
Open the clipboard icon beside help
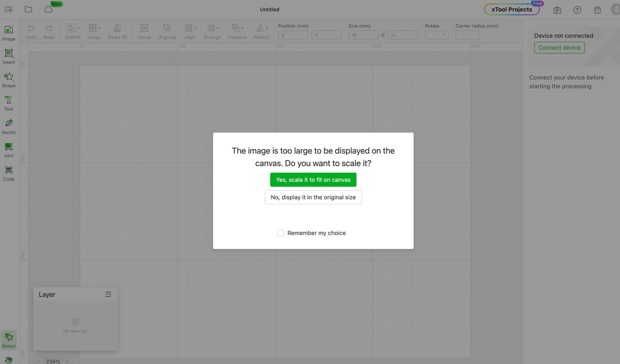point(557,10)
